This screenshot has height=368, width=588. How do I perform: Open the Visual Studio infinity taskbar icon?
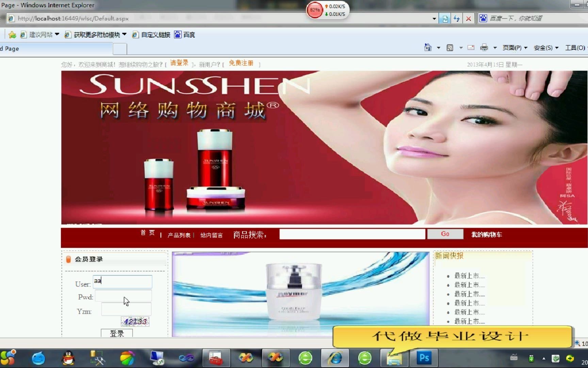click(186, 358)
